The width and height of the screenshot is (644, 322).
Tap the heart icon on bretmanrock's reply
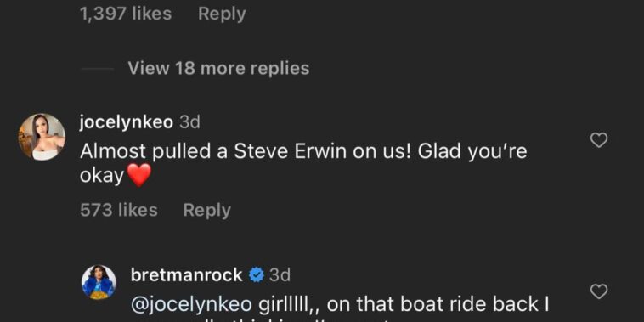pyautogui.click(x=598, y=291)
